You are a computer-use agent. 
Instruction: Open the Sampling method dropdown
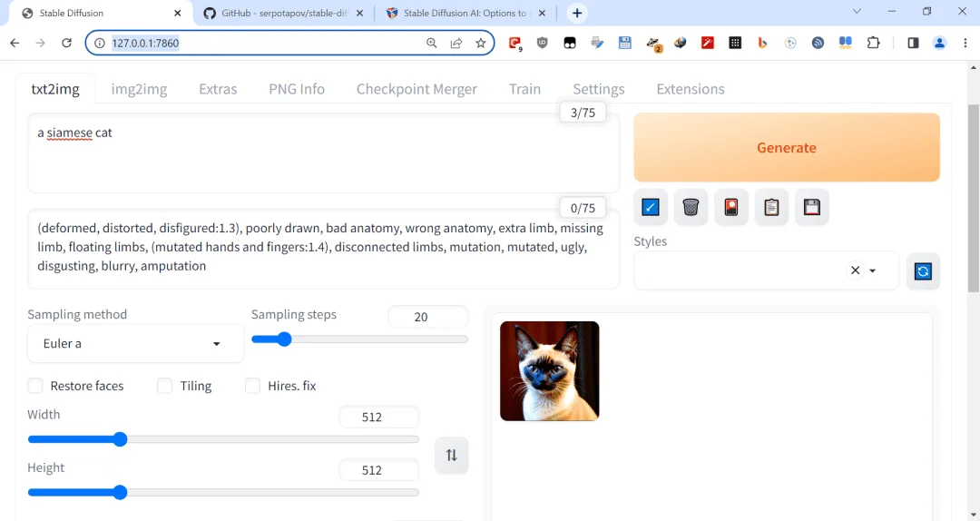(135, 343)
